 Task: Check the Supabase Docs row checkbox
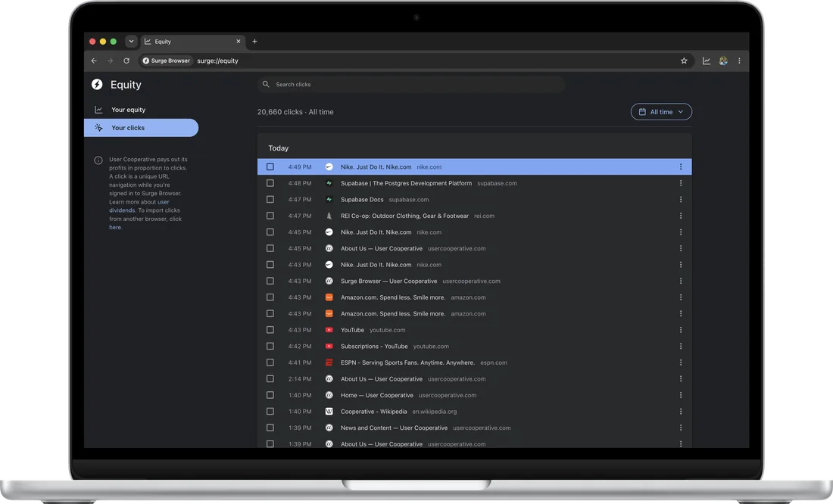270,200
